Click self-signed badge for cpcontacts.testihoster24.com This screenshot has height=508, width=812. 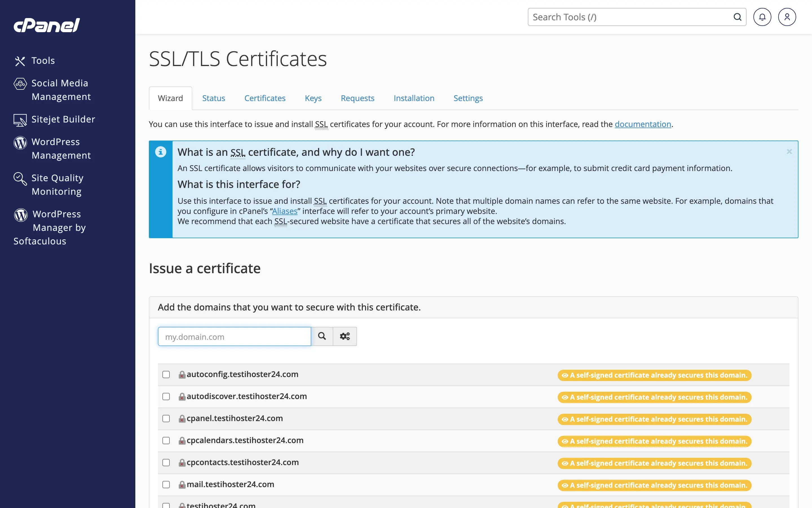click(x=654, y=463)
